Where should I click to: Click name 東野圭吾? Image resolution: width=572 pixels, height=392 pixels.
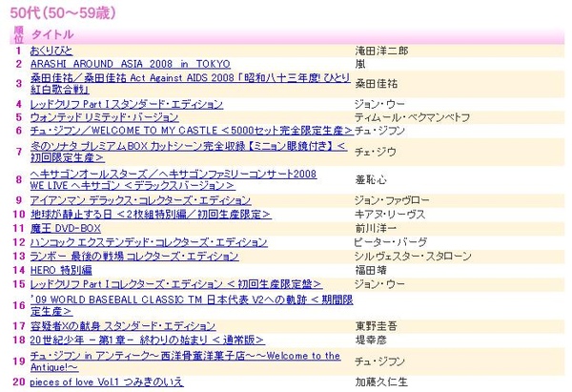click(377, 325)
